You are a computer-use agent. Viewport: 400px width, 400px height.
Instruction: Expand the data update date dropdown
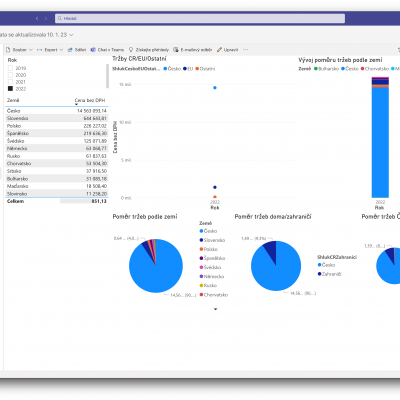pyautogui.click(x=71, y=35)
